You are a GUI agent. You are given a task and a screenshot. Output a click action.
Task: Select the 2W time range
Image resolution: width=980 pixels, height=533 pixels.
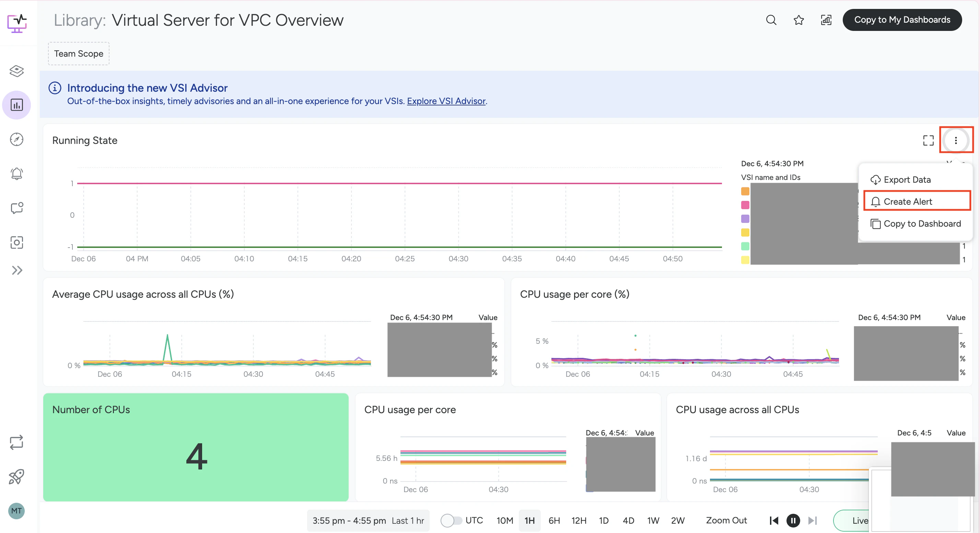[678, 520]
